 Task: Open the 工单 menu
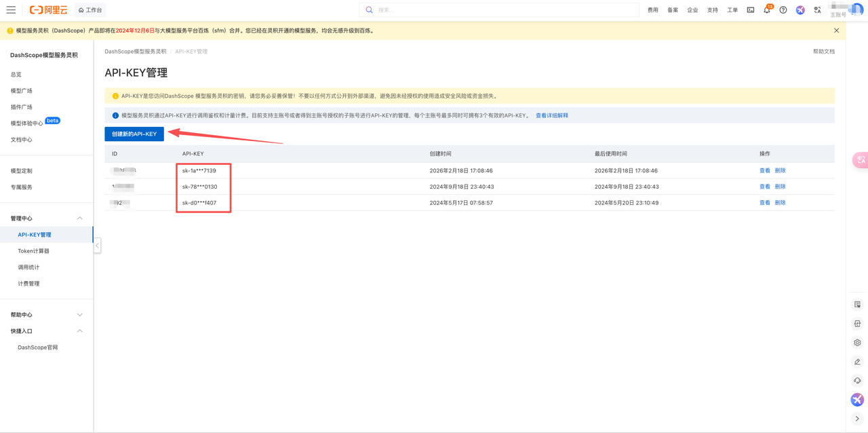(732, 10)
